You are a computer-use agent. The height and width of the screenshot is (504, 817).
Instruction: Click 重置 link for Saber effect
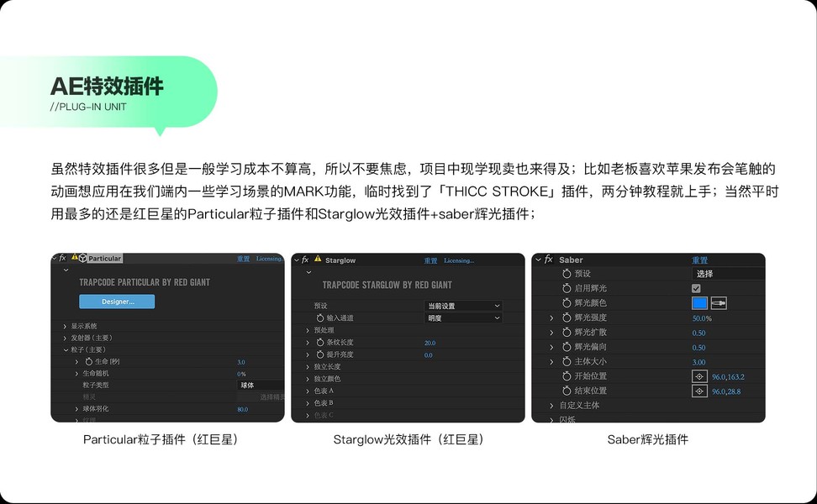(700, 260)
